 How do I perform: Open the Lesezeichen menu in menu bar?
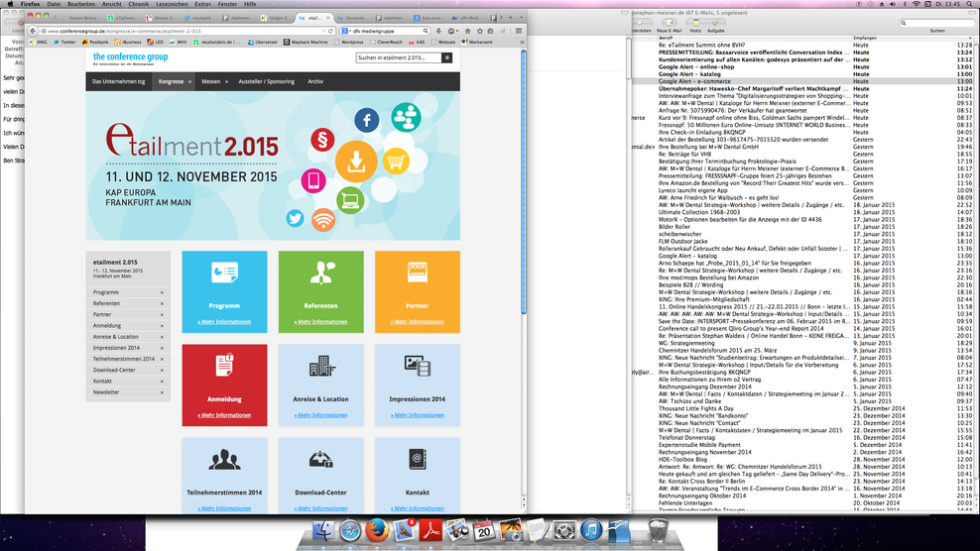point(172,4)
